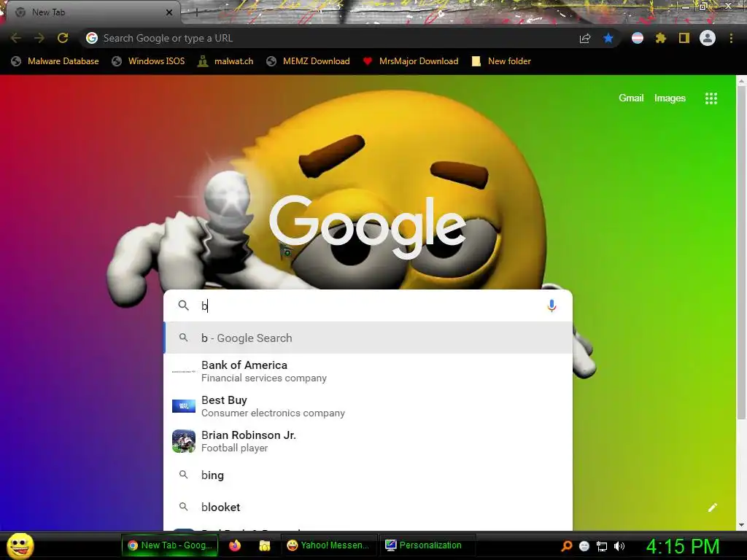The image size is (747, 560).
Task: Choose the Brian Robinson Jr. suggestion
Action: click(x=368, y=441)
